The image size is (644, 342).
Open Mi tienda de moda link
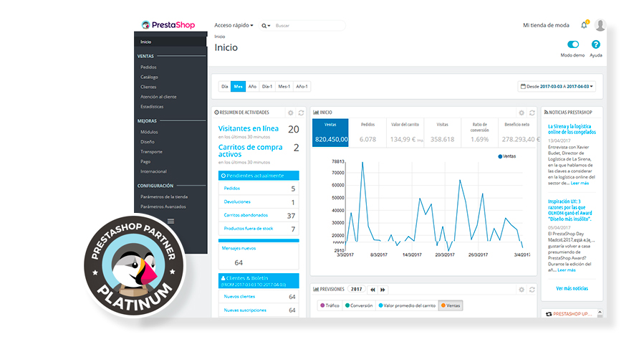point(546,25)
